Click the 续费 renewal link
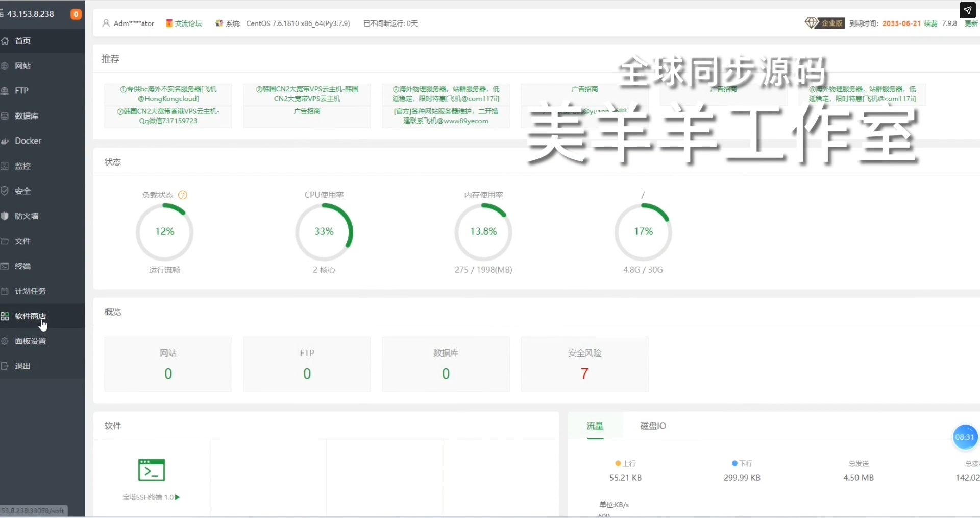The width and height of the screenshot is (980, 518). click(930, 23)
